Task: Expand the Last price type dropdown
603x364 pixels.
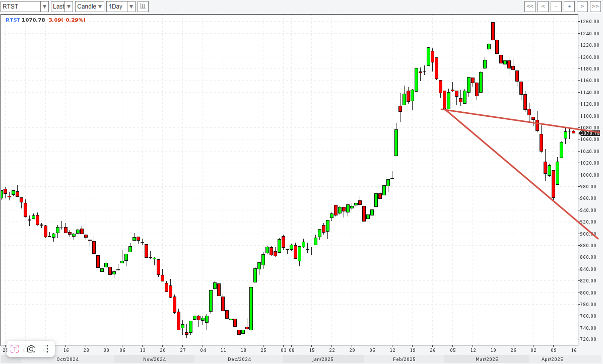Action: point(69,7)
